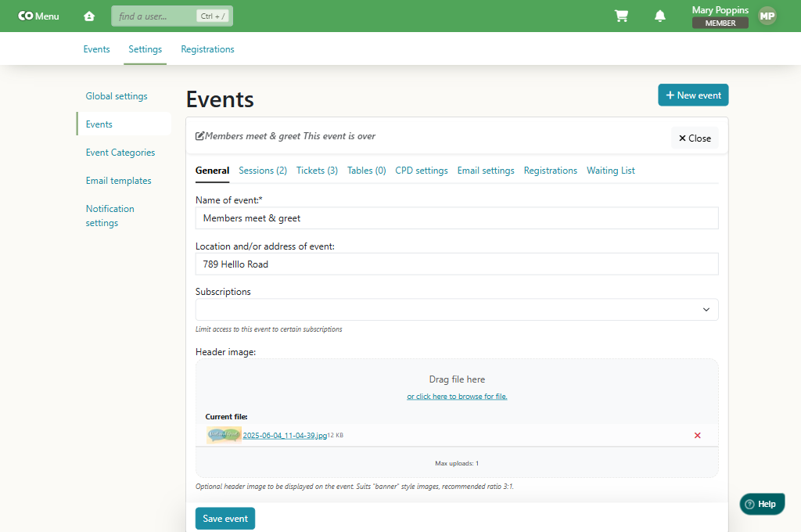Expand the Subscriptions dropdown
The height and width of the screenshot is (532, 801).
(456, 310)
